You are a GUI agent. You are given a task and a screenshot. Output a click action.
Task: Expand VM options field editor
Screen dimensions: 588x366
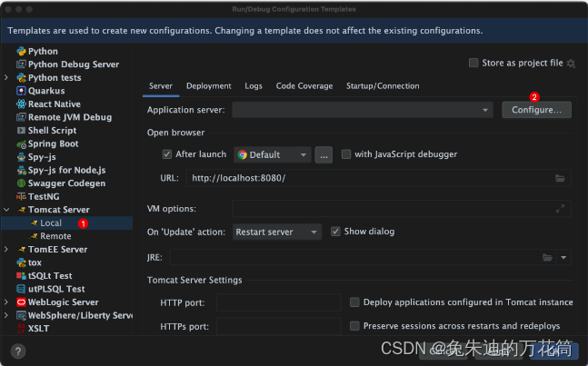pos(560,209)
